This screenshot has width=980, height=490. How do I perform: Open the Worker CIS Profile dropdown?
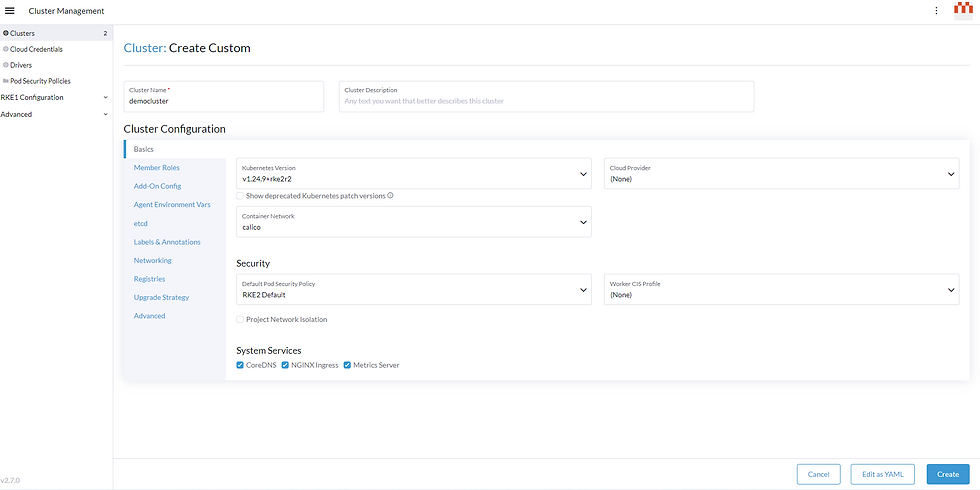(x=781, y=289)
